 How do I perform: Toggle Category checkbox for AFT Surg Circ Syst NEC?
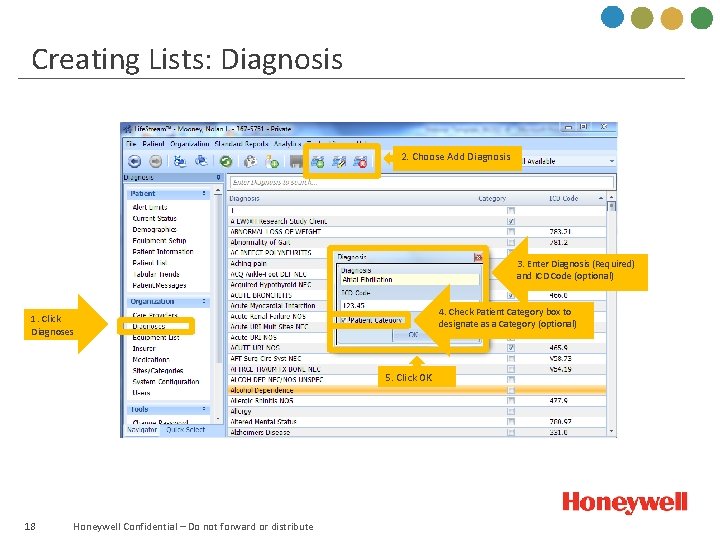point(511,359)
